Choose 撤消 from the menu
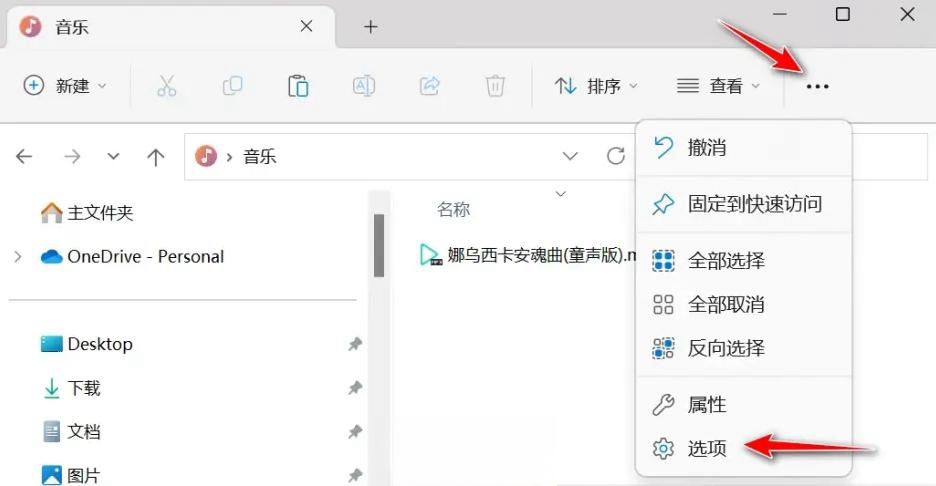This screenshot has width=936, height=486. (744, 147)
